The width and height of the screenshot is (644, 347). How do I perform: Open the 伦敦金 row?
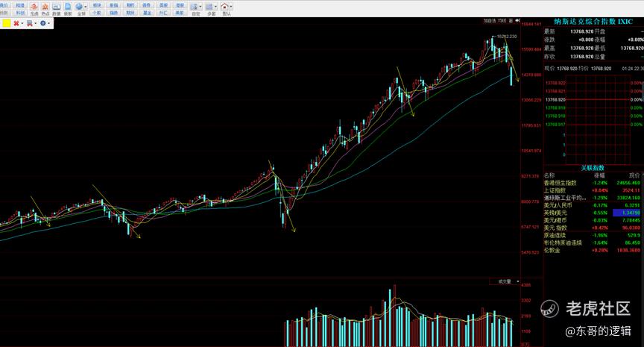point(593,250)
